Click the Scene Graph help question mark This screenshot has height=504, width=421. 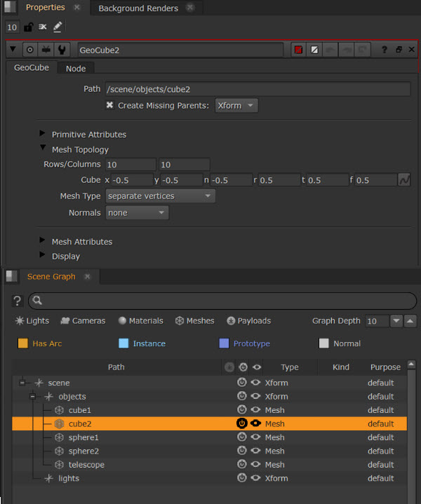[18, 301]
